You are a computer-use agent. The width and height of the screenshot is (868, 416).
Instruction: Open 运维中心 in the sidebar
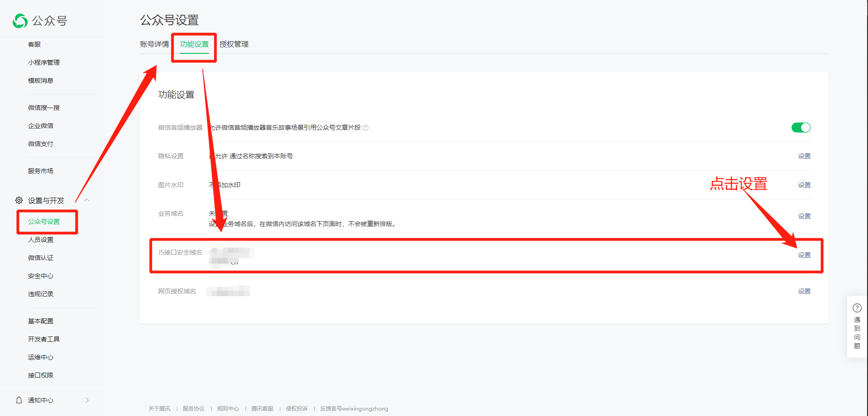coord(41,357)
